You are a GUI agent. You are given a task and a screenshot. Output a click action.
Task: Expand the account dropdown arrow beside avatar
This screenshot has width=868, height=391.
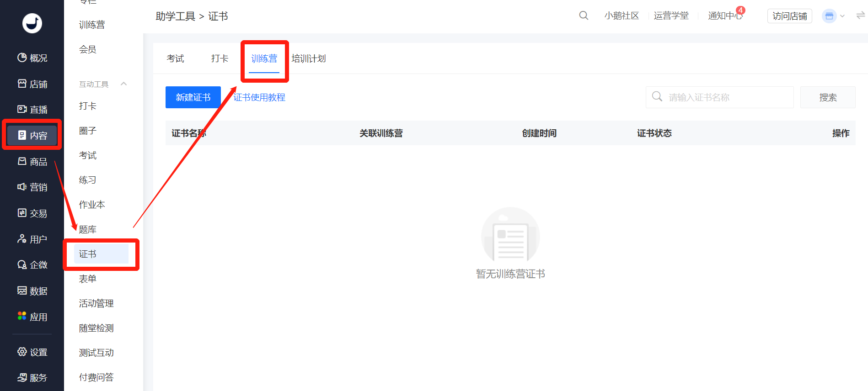(842, 16)
